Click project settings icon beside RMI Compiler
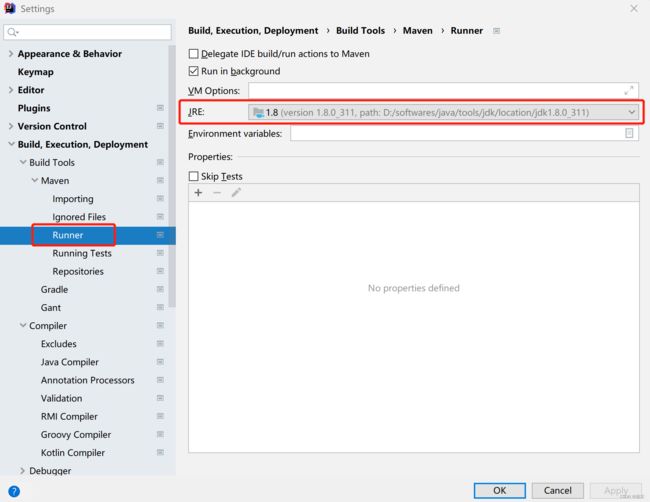The image size is (650, 502). pyautogui.click(x=160, y=416)
